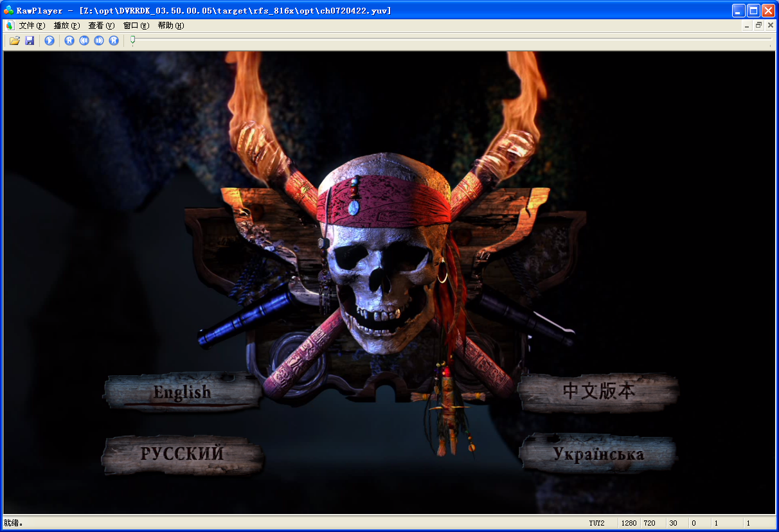The height and width of the screenshot is (532, 779).
Task: Maximize the RawPlayer main window
Action: pos(753,10)
